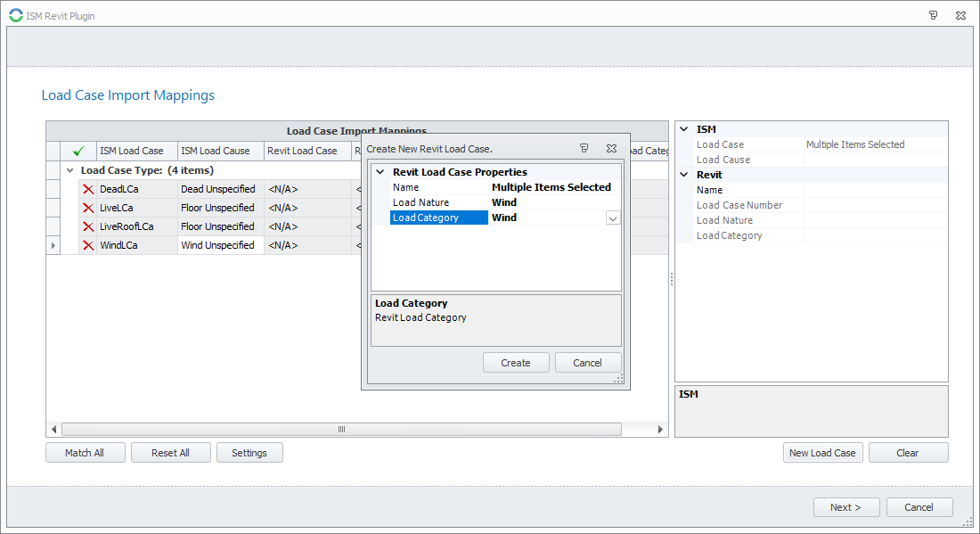The height and width of the screenshot is (534, 980).
Task: Click the bottom Cancel wizard button
Action: pos(919,507)
